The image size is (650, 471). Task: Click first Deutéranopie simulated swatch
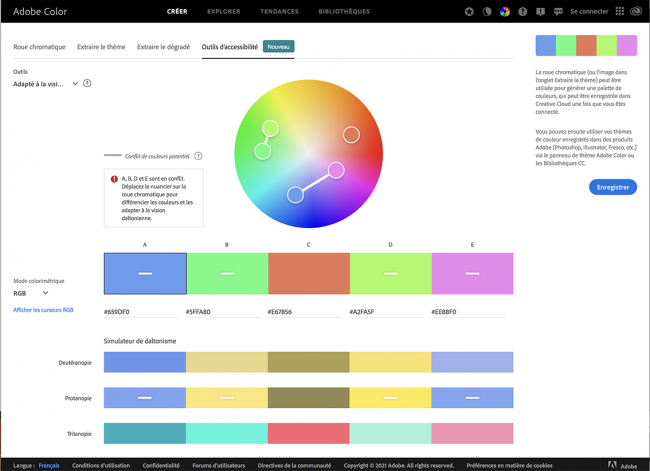[x=145, y=362]
